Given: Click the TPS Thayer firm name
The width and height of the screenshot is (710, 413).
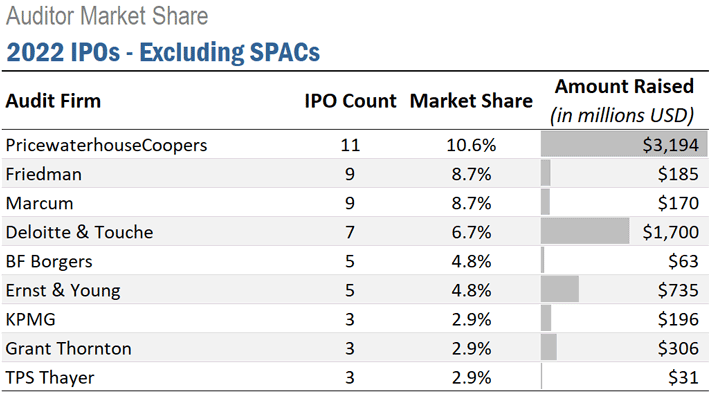Looking at the screenshot, I should tap(51, 377).
